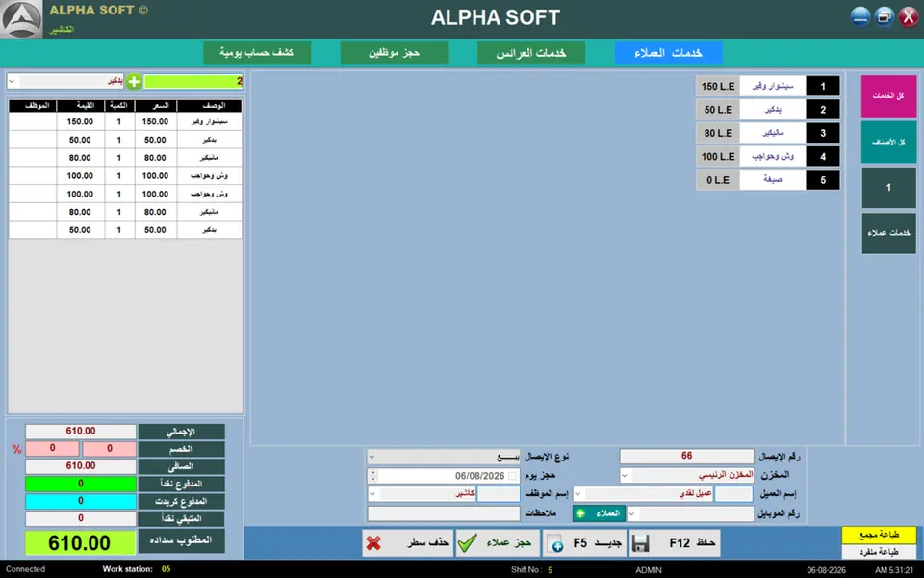Viewport: 924px width, 578px height.
Task: Click the large المطلوب سداده amount 610.00
Action: coord(80,542)
